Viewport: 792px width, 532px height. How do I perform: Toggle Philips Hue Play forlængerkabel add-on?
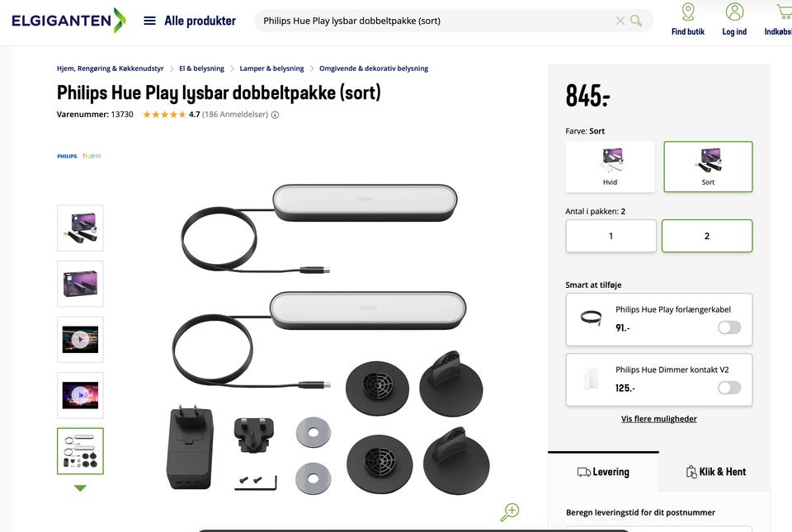click(729, 327)
